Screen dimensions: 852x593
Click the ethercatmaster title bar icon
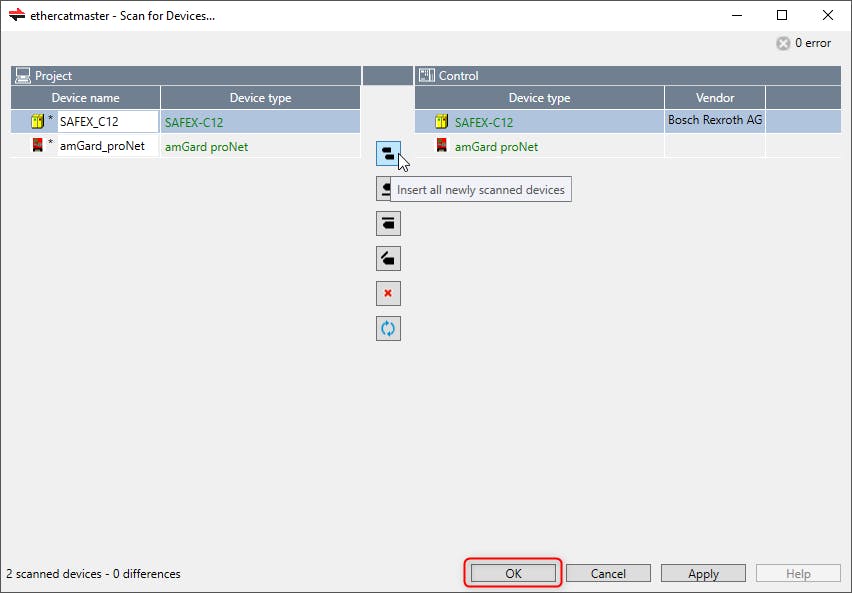[17, 15]
